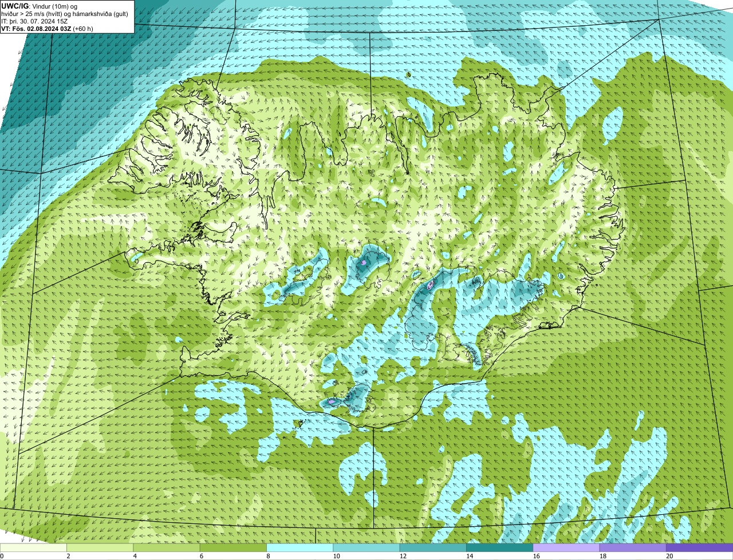
Task: Click the '18' label on the wind scale
Action: click(x=602, y=556)
